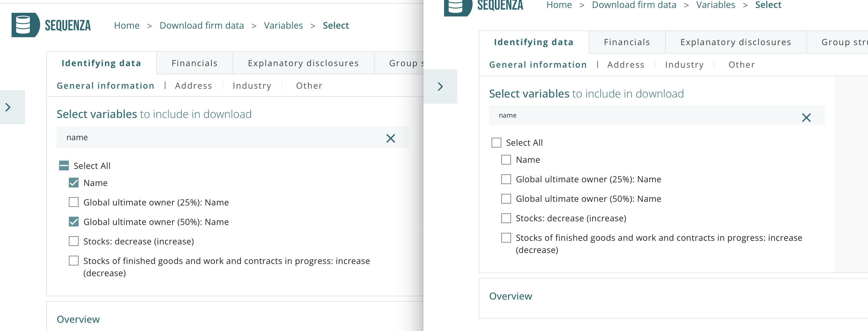Click the indeterminate Select All checkbox
Viewport: 868px width, 331px height.
tap(64, 165)
